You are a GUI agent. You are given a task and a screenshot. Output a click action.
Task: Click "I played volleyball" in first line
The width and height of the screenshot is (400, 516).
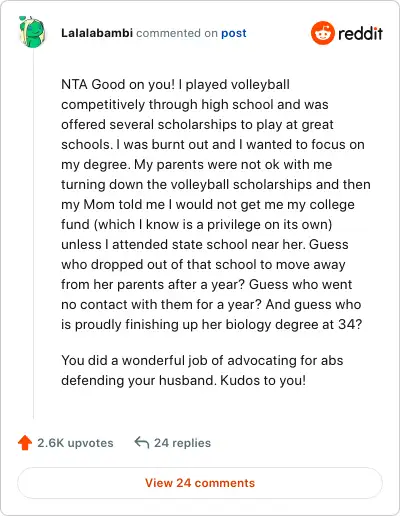(x=234, y=84)
